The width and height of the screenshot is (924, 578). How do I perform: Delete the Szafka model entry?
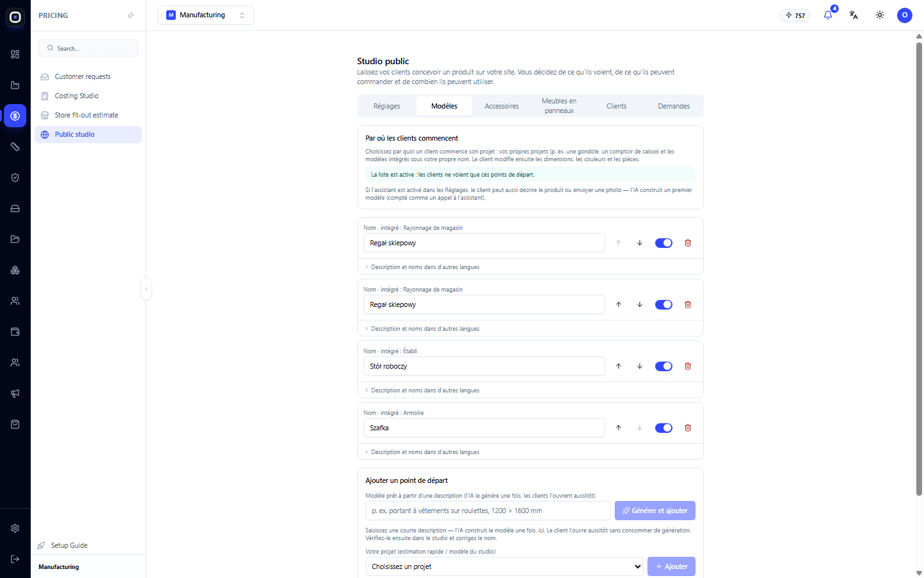click(x=688, y=428)
